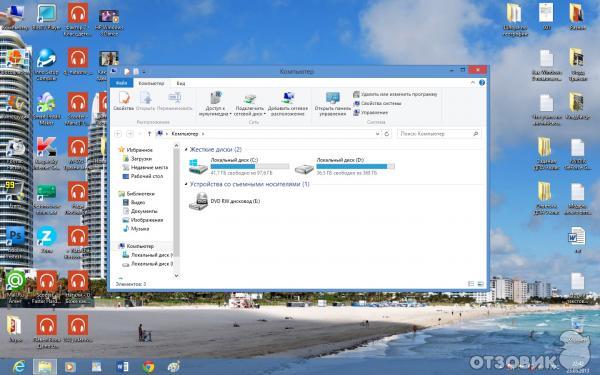Click the navigation pane scroll-down arrow
The width and height of the screenshot is (600, 375).
(x=176, y=276)
